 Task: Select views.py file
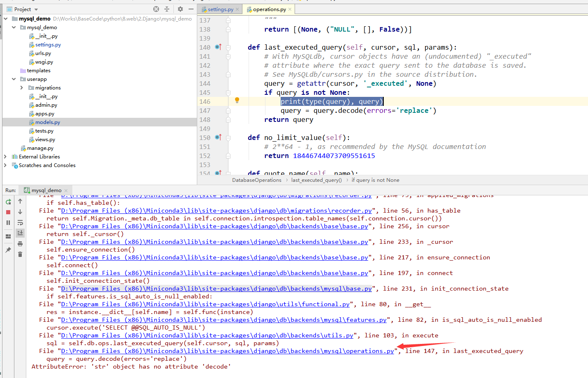click(45, 140)
